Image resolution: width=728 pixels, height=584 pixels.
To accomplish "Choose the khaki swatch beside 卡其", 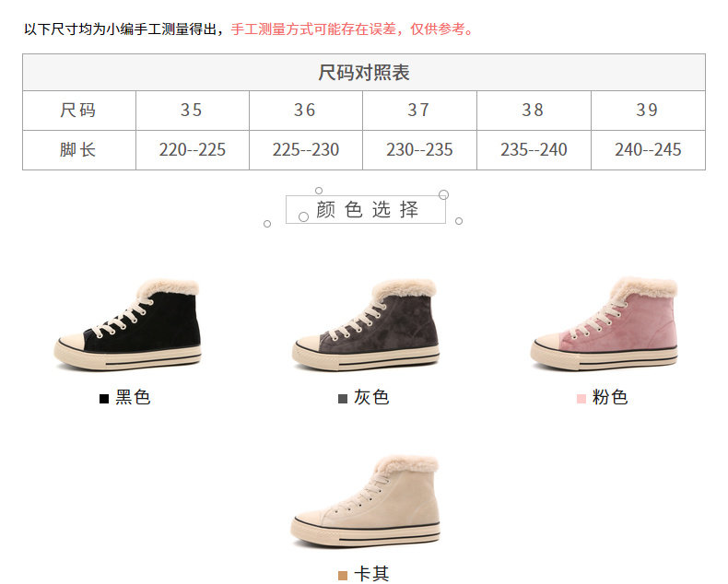I will pos(343,576).
